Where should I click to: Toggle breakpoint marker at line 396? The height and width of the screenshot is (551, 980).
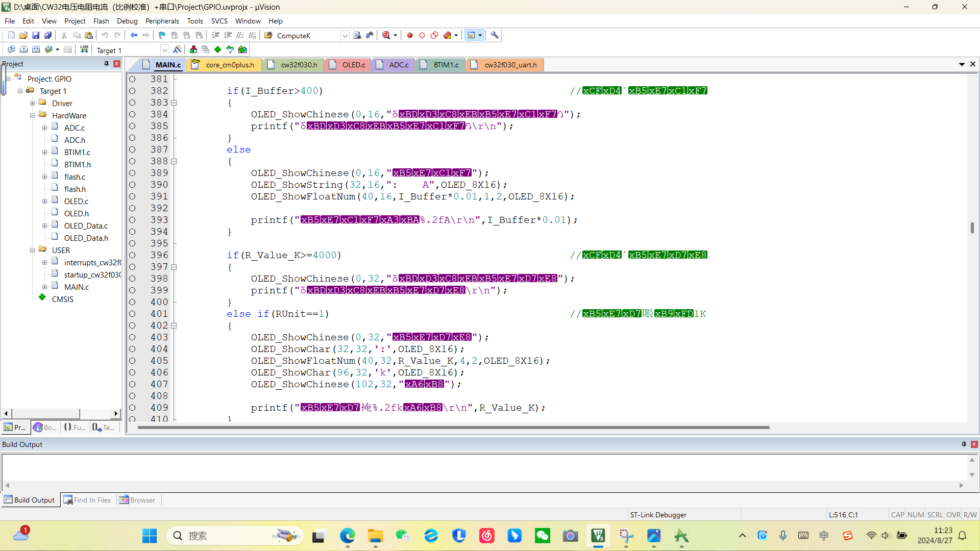(132, 255)
